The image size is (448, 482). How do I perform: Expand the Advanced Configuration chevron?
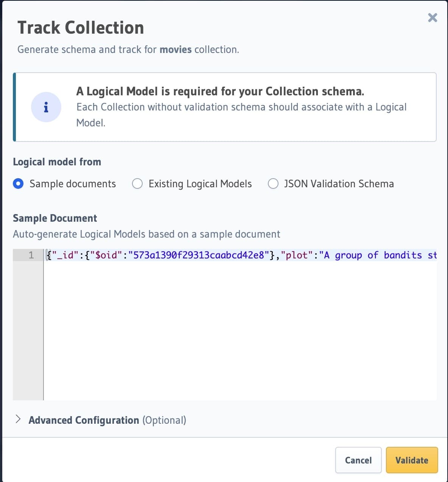18,419
